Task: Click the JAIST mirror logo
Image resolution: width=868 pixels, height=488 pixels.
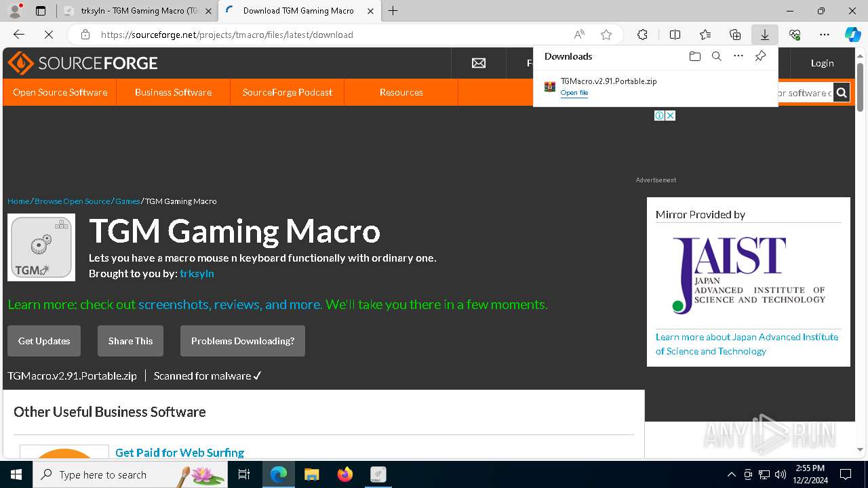Action: click(x=749, y=275)
